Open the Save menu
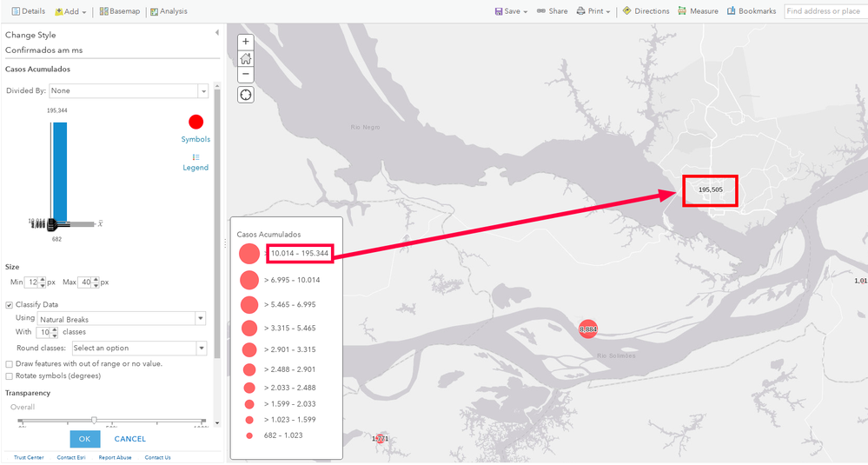This screenshot has height=465, width=868. pos(511,11)
